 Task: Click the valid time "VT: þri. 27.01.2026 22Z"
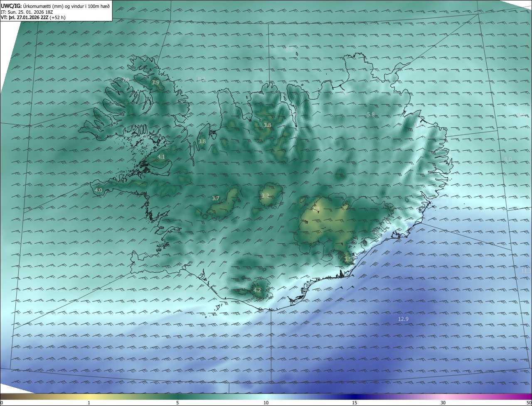tap(25, 17)
